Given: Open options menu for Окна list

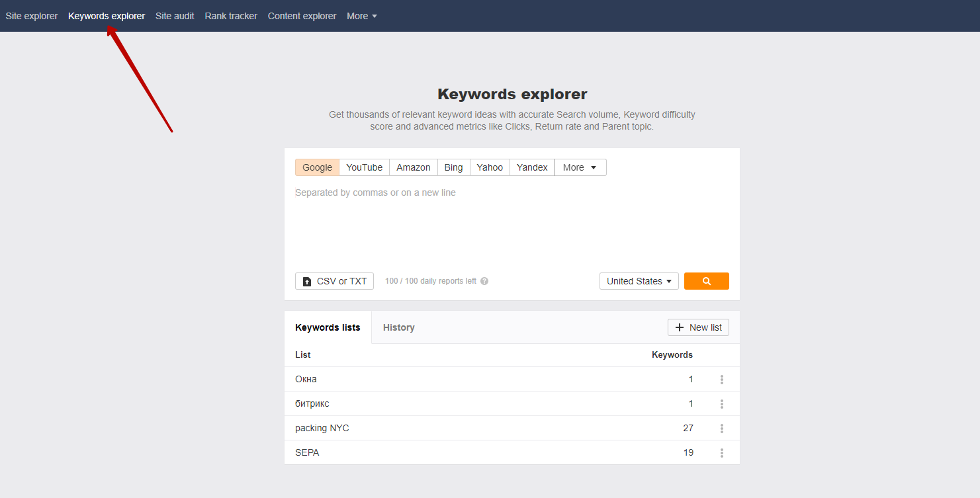Looking at the screenshot, I should pyautogui.click(x=721, y=380).
